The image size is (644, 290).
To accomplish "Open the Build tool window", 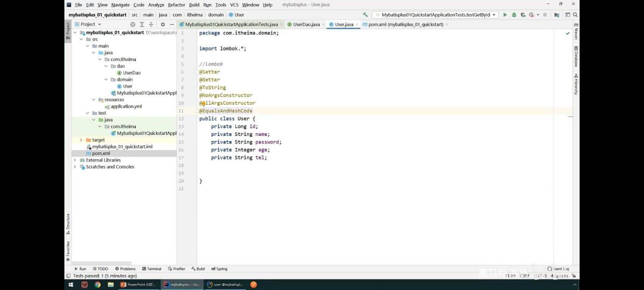I will pos(198,269).
